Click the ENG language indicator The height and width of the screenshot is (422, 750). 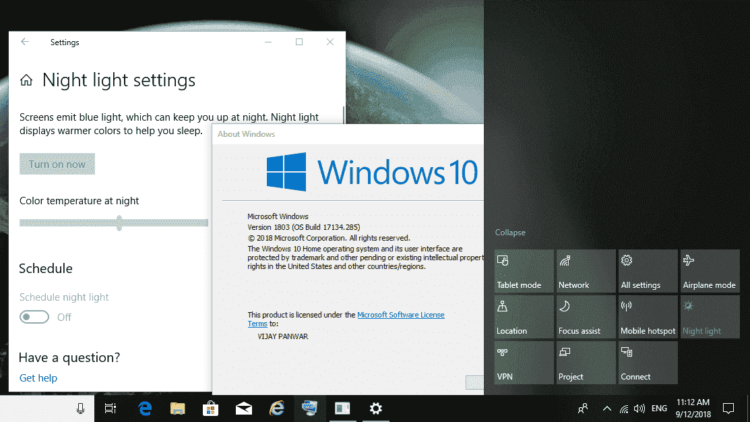point(659,408)
